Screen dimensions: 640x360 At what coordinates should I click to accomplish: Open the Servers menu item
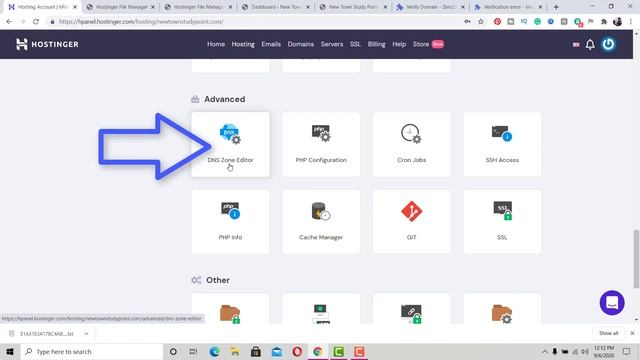tap(332, 44)
